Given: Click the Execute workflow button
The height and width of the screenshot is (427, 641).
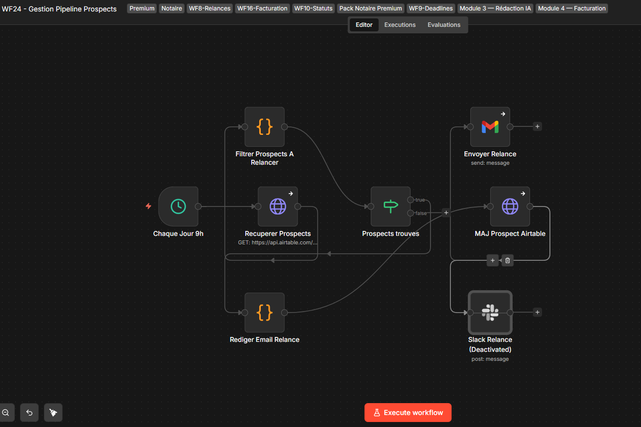Looking at the screenshot, I should pos(408,412).
